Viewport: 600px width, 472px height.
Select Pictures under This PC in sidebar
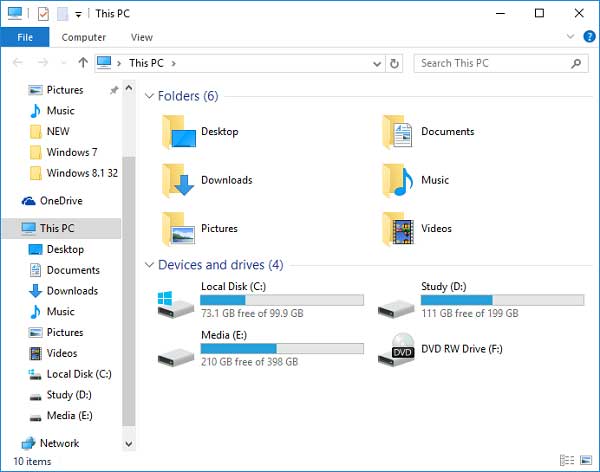coord(65,332)
